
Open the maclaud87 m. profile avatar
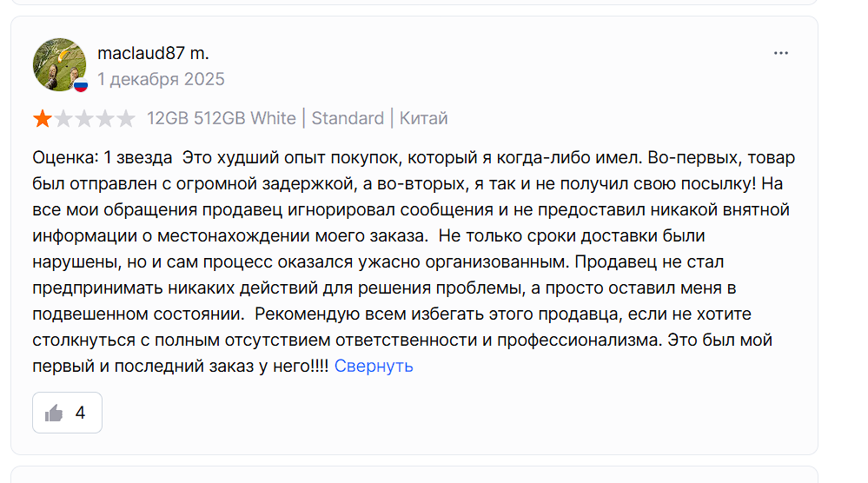coord(58,63)
